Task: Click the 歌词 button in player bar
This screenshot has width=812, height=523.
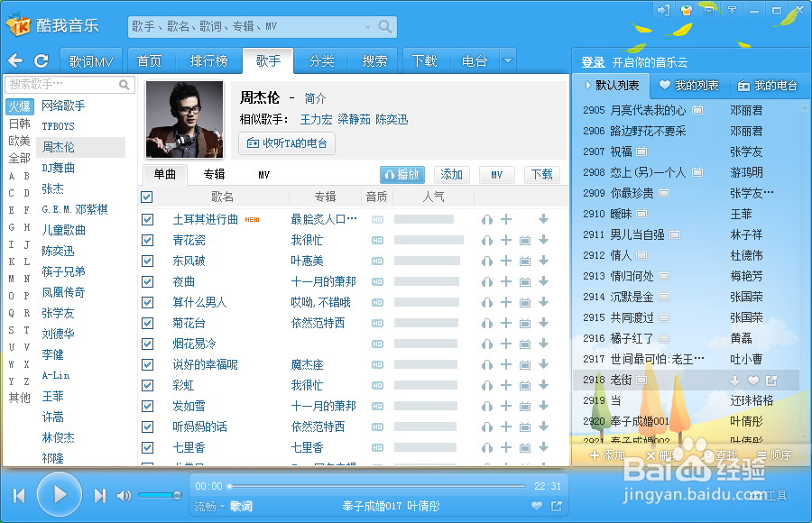Action: coord(241,507)
